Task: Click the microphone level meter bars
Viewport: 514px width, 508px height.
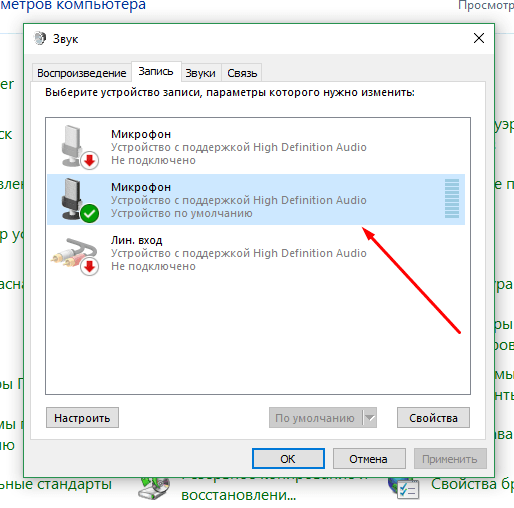Action: (452, 199)
